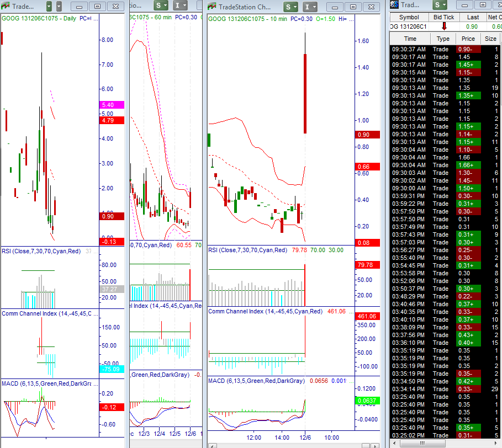The width and height of the screenshot is (502, 448).
Task: Click RSI indicator label in the Daily chart
Action: [x=41, y=252]
